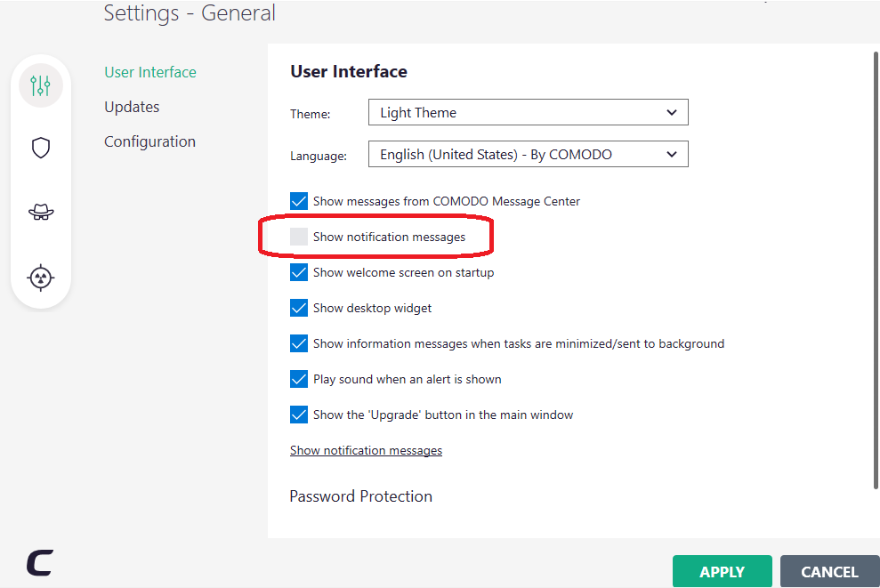The width and height of the screenshot is (880, 588).
Task: Uncheck Show the 'Upgrade' button option
Action: 299,415
